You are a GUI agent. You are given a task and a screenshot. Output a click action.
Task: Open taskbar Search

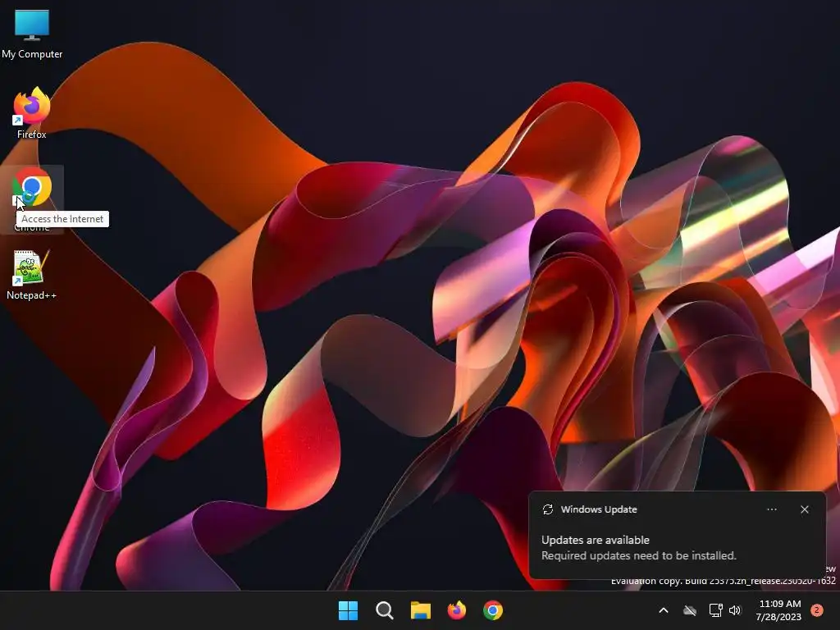(384, 610)
